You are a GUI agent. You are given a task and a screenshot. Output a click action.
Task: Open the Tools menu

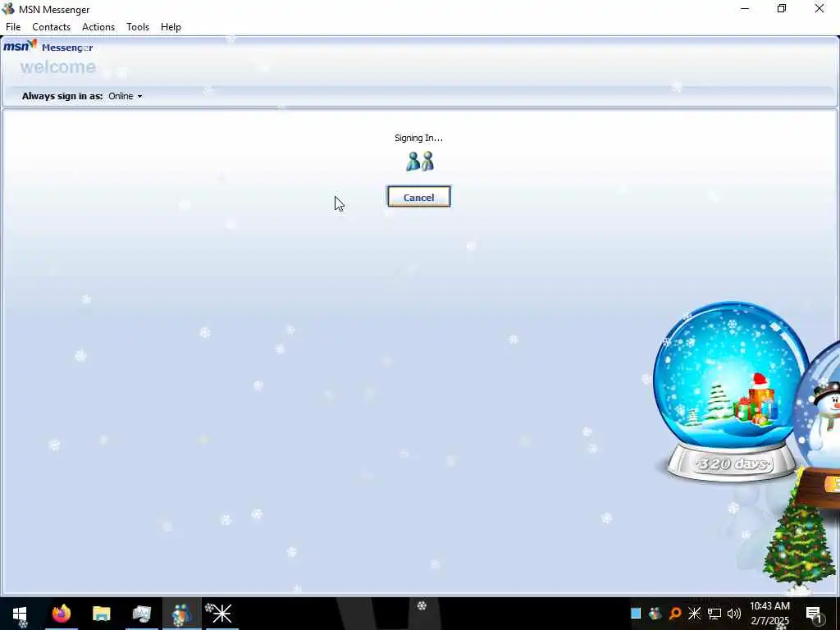pyautogui.click(x=138, y=27)
